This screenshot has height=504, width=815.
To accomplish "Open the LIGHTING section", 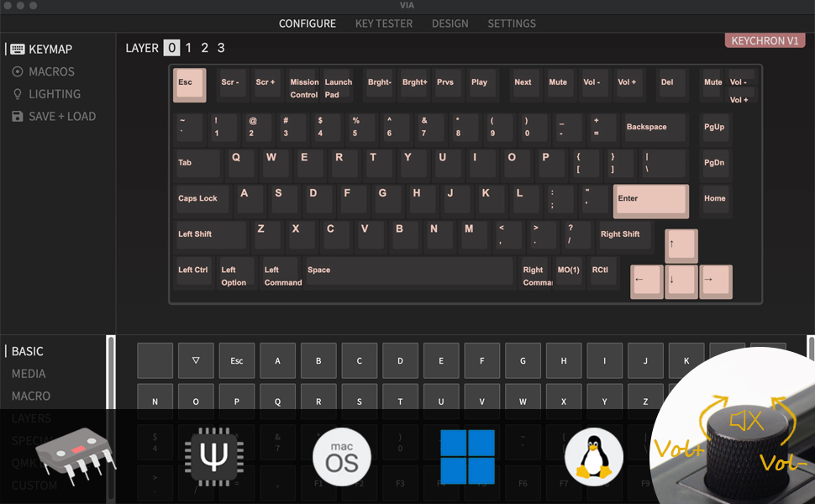I will (x=46, y=94).
